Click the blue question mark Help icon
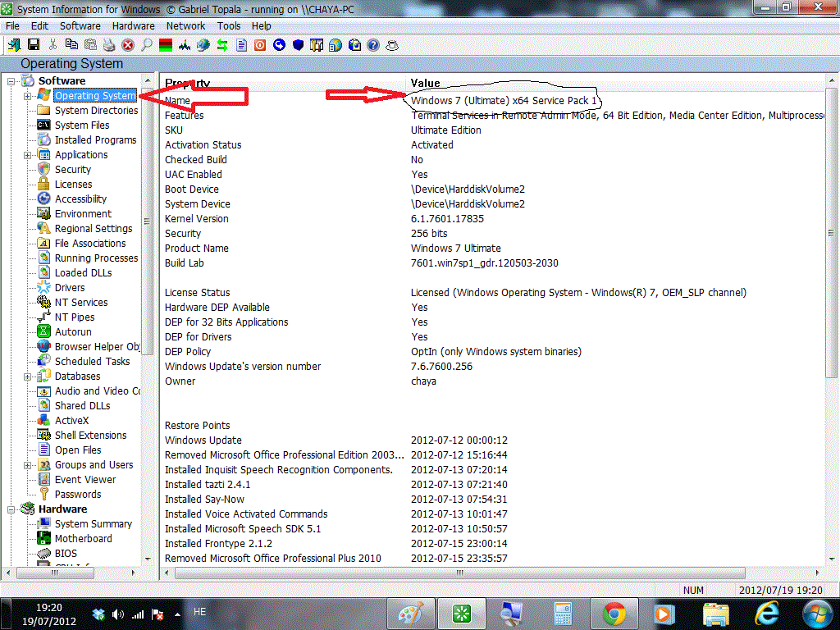Image resolution: width=840 pixels, height=630 pixels. point(373,45)
